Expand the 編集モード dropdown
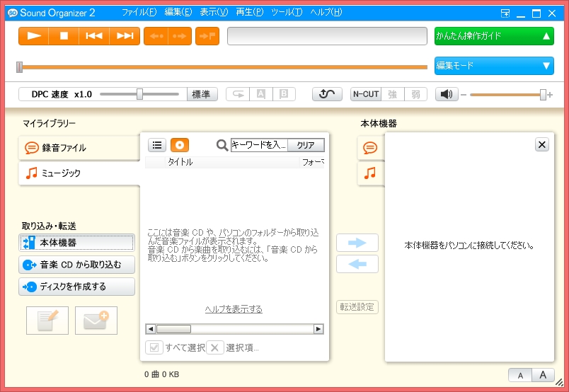569x392 pixels. [x=494, y=66]
